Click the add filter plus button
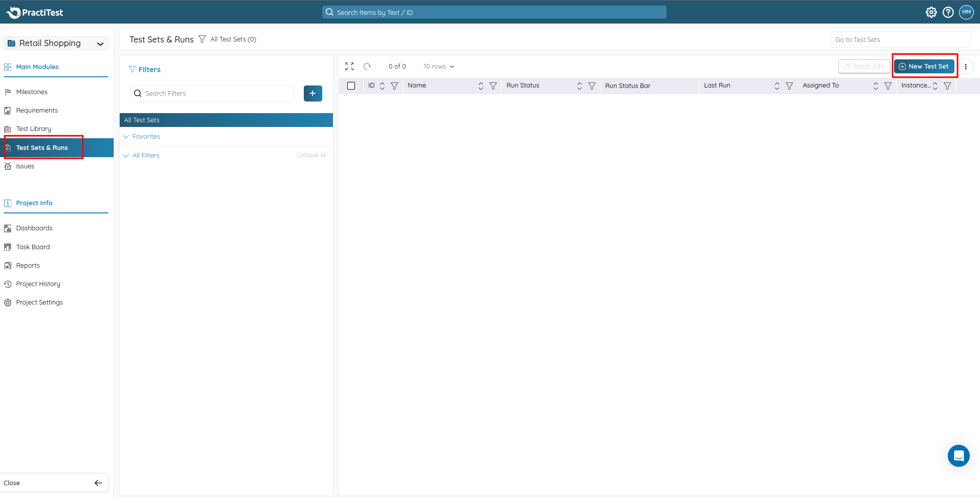The height and width of the screenshot is (497, 980). point(313,94)
